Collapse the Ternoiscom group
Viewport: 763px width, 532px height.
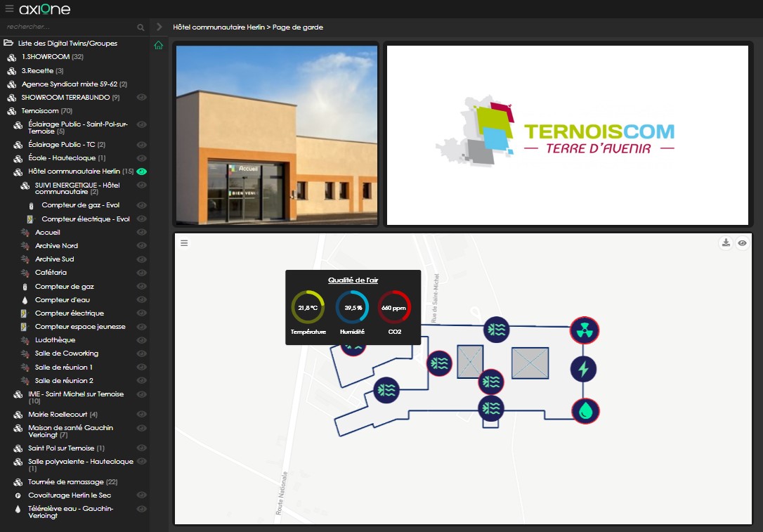tap(40, 111)
